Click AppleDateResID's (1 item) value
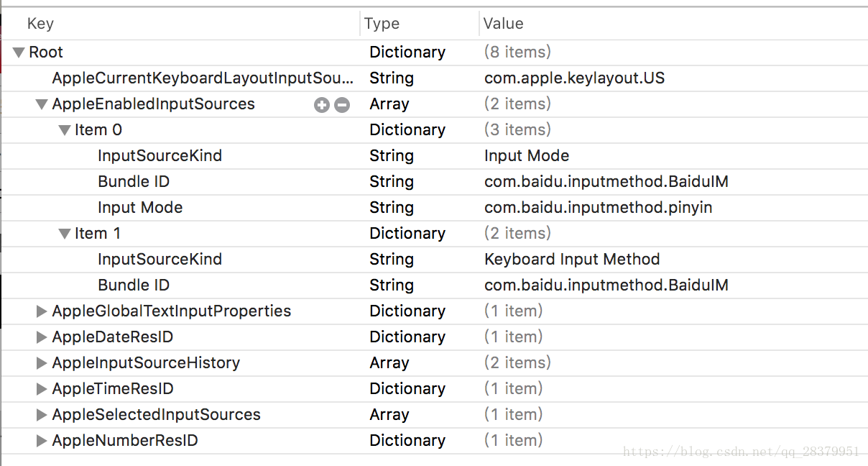This screenshot has height=466, width=868. pos(513,337)
